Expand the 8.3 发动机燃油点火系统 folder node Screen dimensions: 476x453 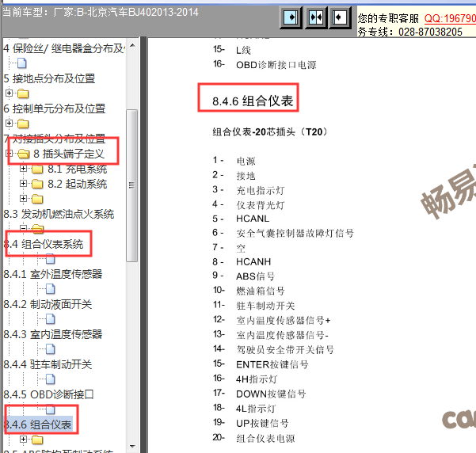coord(24,198)
